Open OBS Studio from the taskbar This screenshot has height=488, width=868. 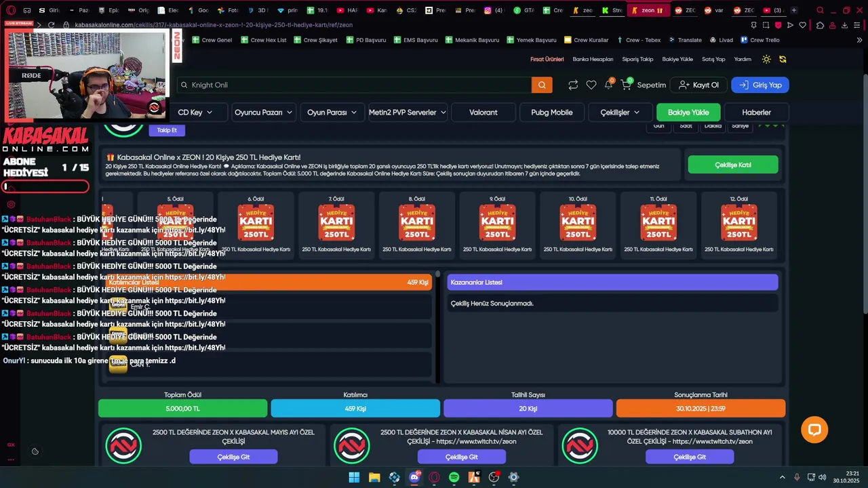[x=494, y=477]
